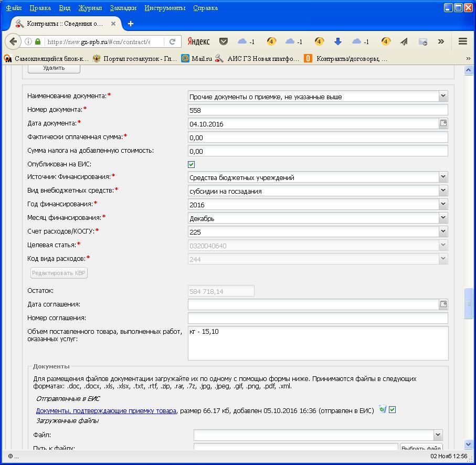Open the Инструменты menu
476x465 pixels.
pyautogui.click(x=165, y=8)
